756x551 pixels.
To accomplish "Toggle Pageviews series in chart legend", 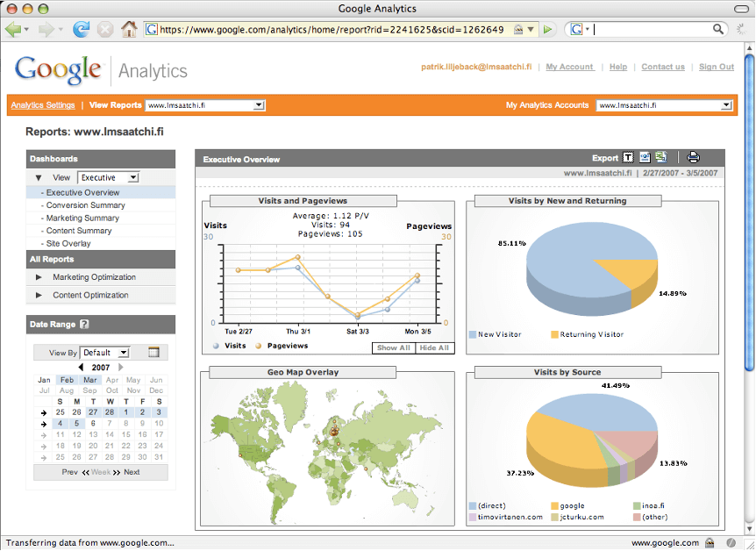I will (x=282, y=346).
